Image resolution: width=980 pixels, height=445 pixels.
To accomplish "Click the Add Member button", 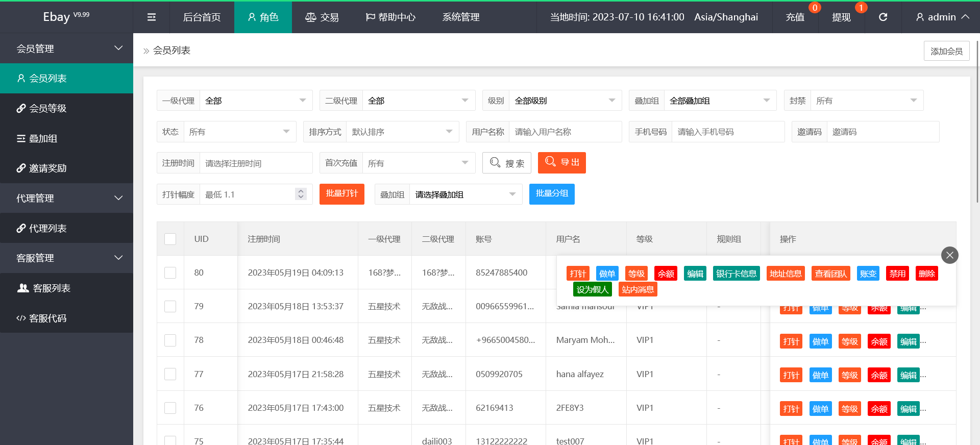I will click(946, 51).
